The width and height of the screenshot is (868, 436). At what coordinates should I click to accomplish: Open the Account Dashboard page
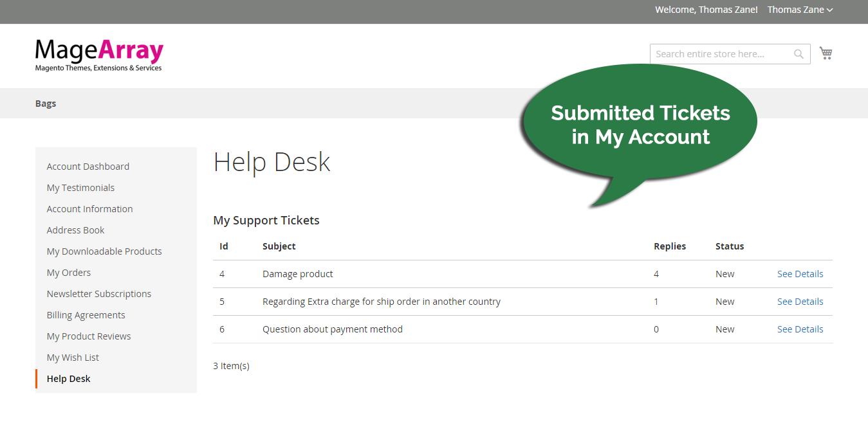tap(88, 166)
